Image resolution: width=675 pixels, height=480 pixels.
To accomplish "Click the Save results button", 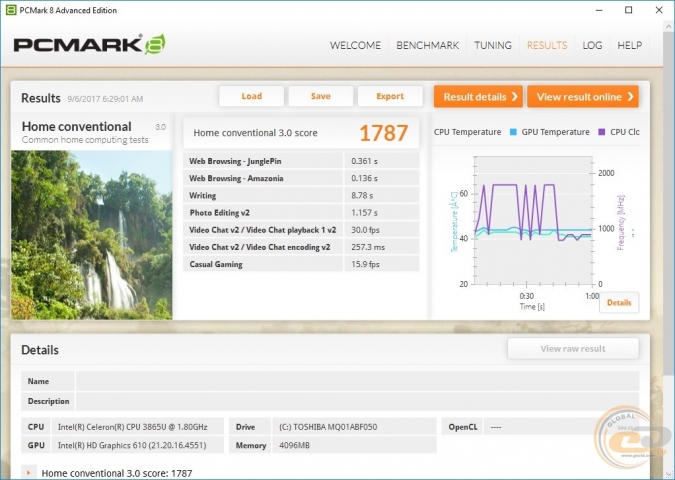I will 321,96.
